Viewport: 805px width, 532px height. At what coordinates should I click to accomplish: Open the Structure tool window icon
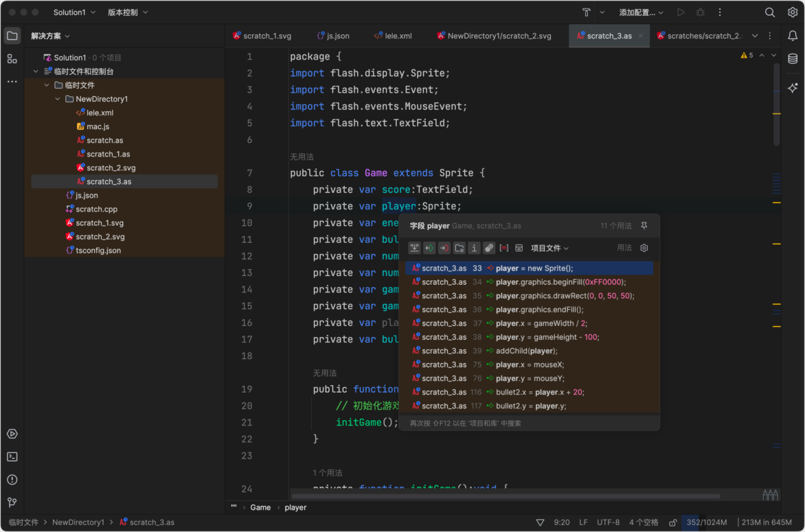tap(12, 59)
